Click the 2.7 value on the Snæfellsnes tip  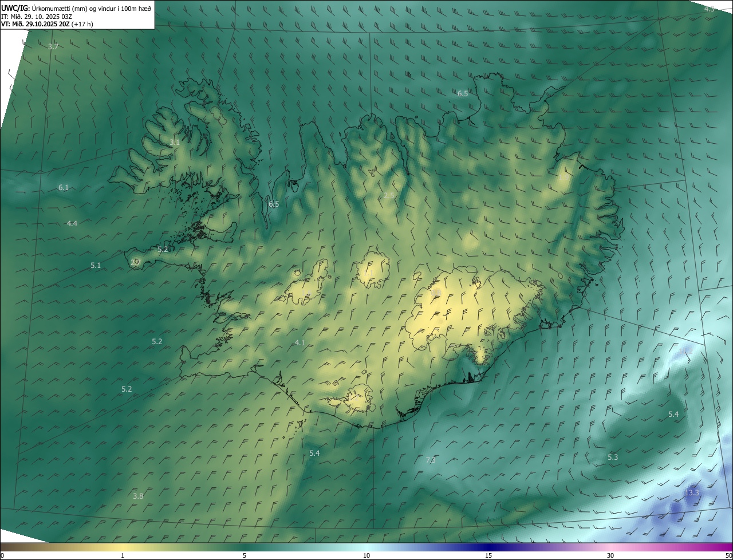click(136, 262)
